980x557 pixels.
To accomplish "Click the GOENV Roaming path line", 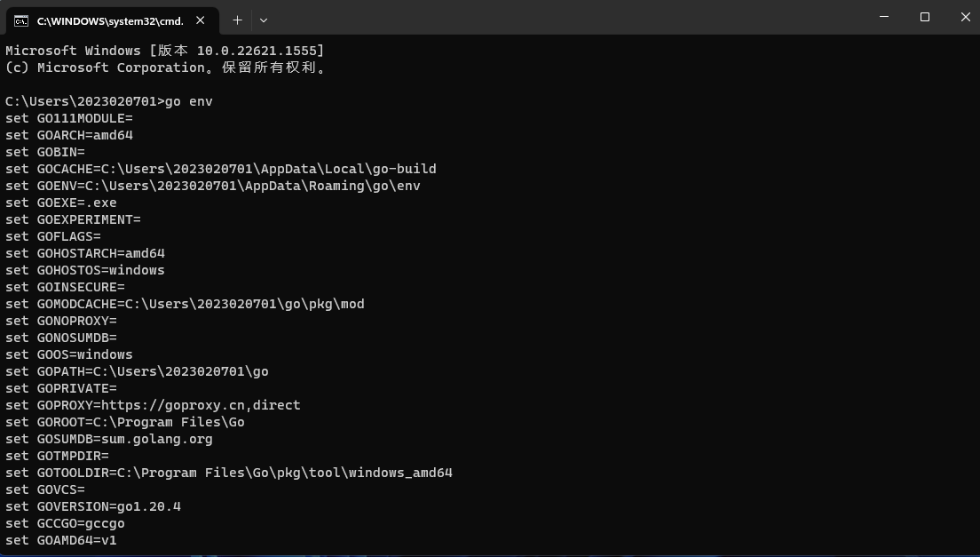I will [212, 186].
